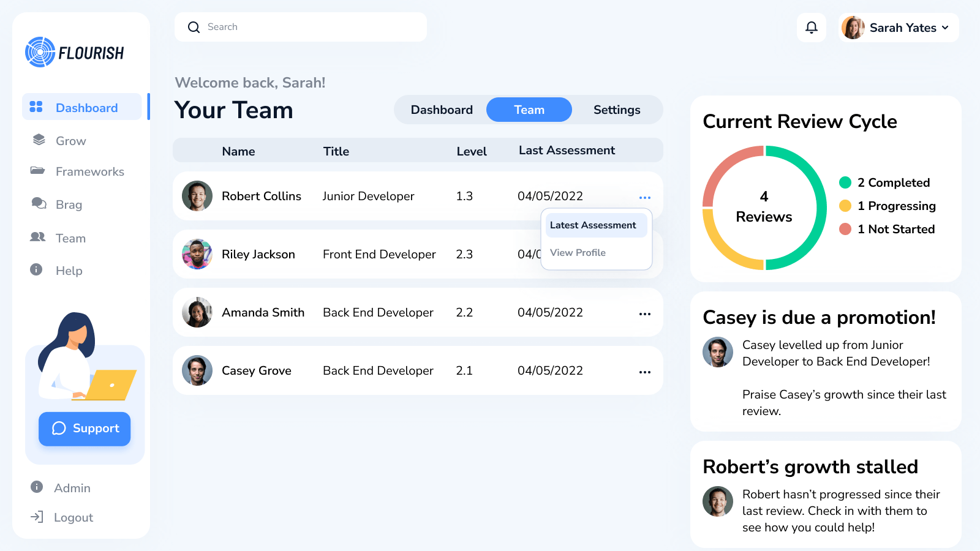The image size is (980, 551).
Task: Choose View Profile from the popup menu
Action: click(578, 253)
